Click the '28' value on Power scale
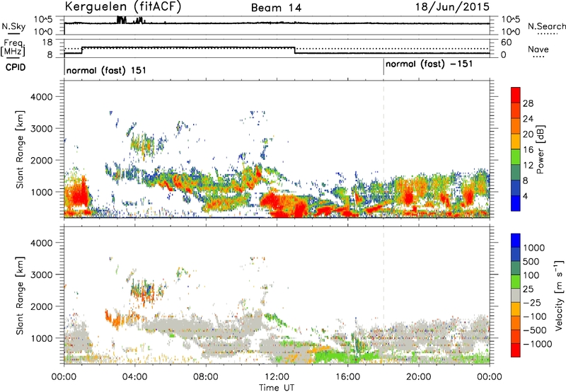This screenshot has height=392, width=566. (x=528, y=103)
